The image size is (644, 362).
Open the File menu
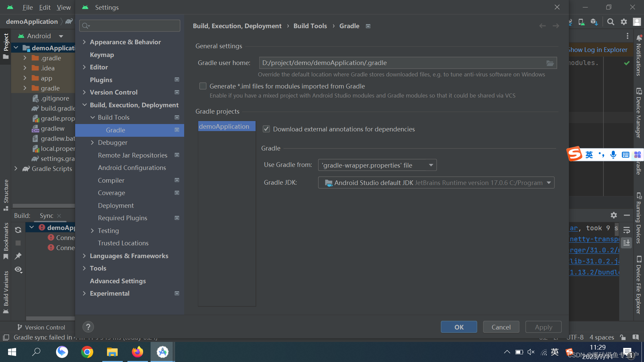click(x=27, y=7)
